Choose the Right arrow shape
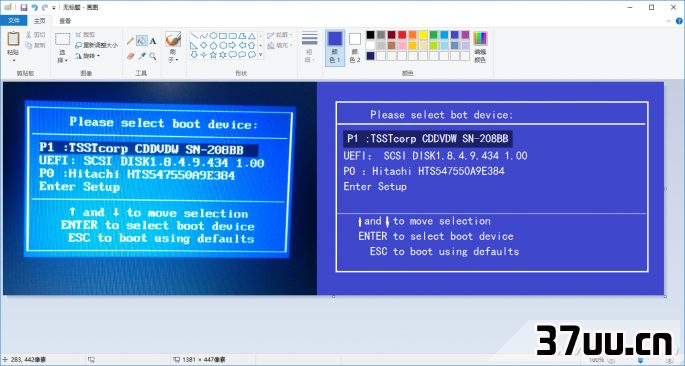Viewport: 685px width, 366px height. (x=232, y=45)
